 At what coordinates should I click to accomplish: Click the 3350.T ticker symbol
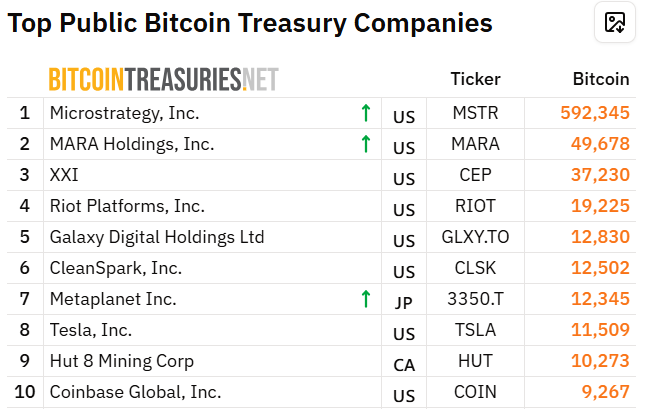coord(476,299)
